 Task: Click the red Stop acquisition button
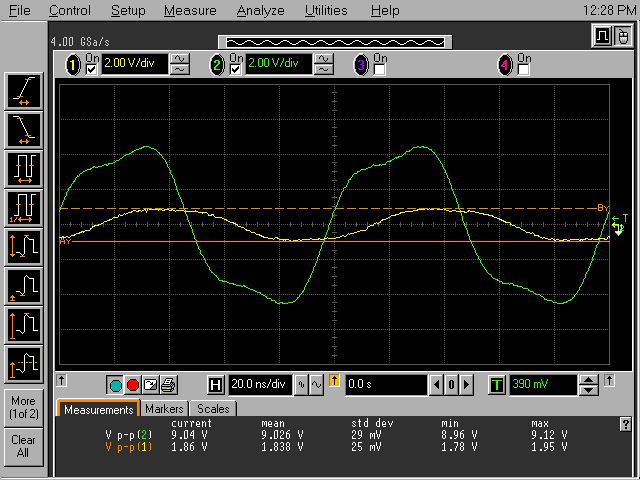pyautogui.click(x=133, y=385)
